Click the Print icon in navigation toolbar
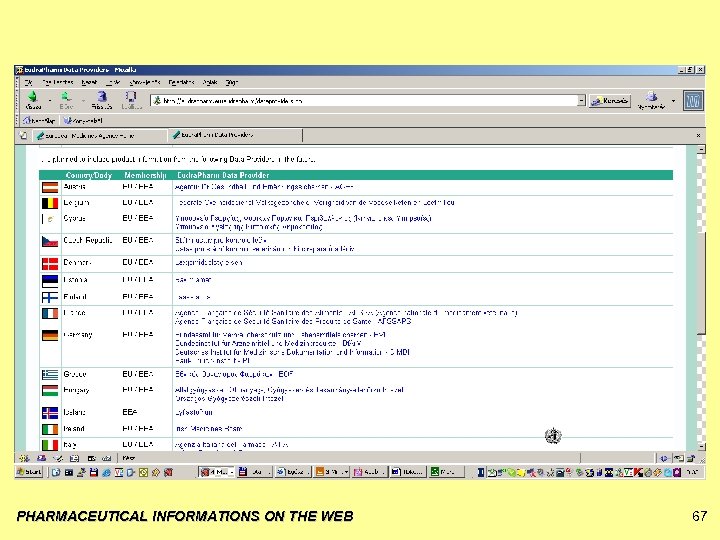Image resolution: width=720 pixels, height=540 pixels. (651, 97)
